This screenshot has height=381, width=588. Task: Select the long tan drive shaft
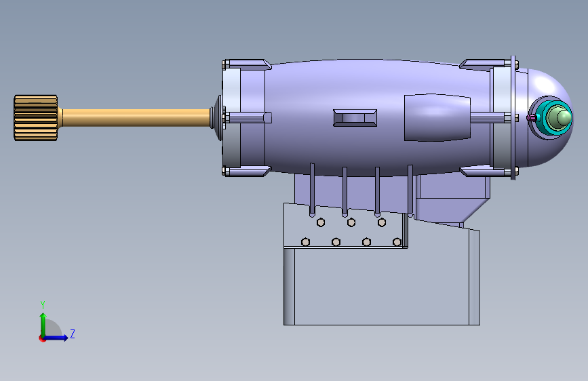tap(136, 117)
